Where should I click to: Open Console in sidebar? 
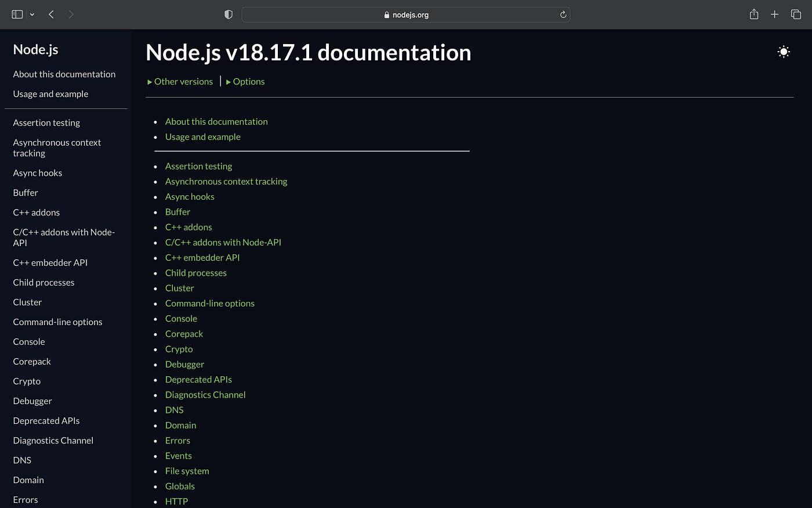29,342
